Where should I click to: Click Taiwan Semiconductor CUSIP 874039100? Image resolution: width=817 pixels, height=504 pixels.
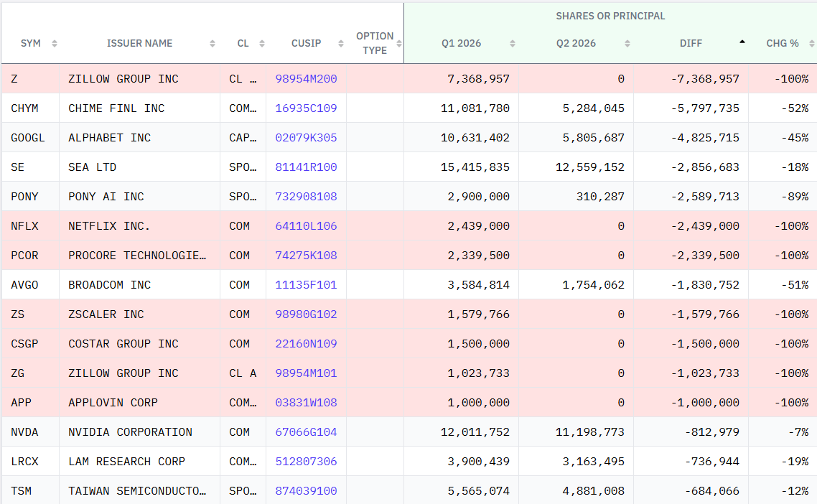(x=306, y=491)
